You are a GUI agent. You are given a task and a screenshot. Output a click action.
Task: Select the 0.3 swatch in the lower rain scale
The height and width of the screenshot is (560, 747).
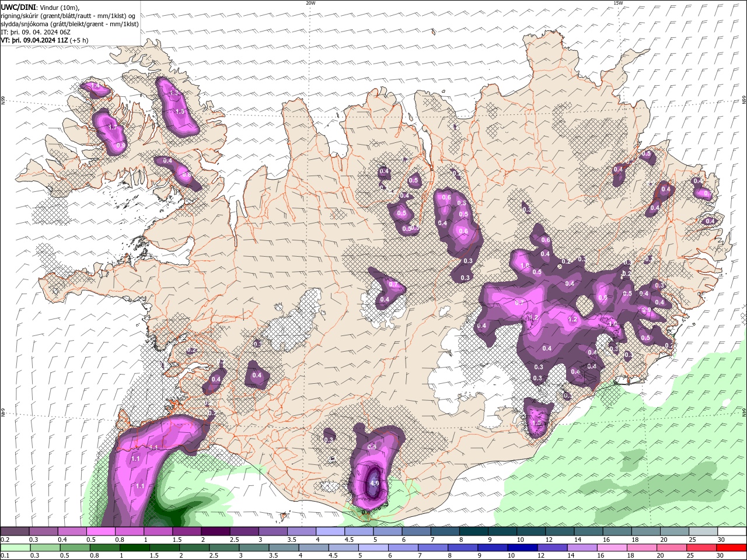(x=45, y=548)
